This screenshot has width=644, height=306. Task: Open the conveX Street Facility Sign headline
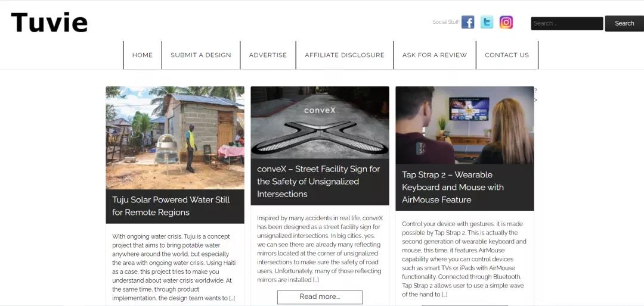tap(318, 182)
